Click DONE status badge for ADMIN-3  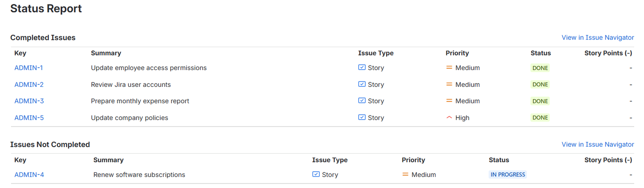540,101
